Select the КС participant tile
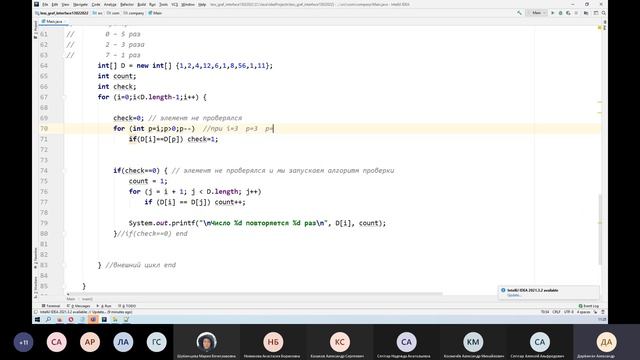 point(339,342)
